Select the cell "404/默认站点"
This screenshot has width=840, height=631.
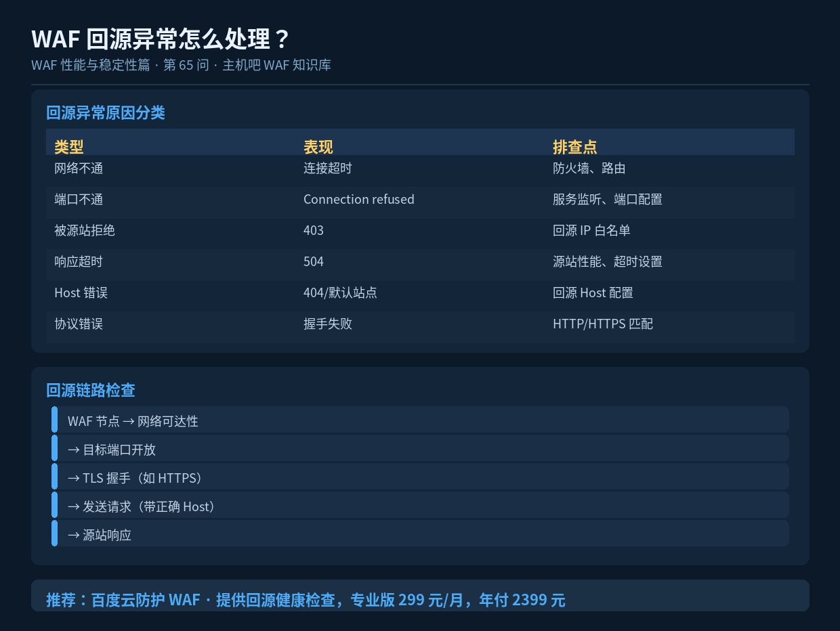(340, 293)
